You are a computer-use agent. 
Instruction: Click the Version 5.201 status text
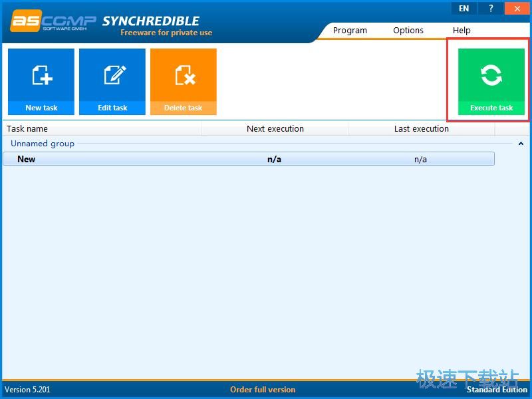pos(27,390)
